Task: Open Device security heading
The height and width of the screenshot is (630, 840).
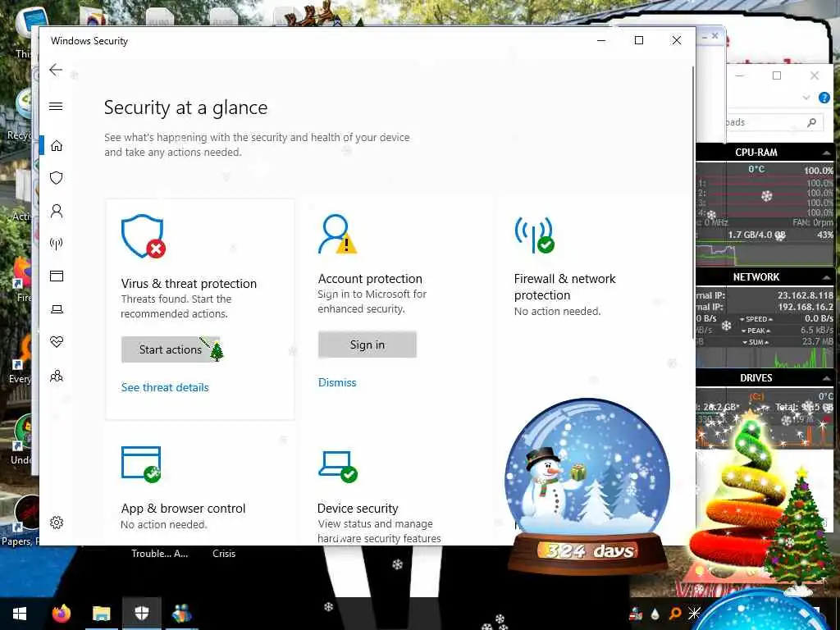Action: [358, 509]
